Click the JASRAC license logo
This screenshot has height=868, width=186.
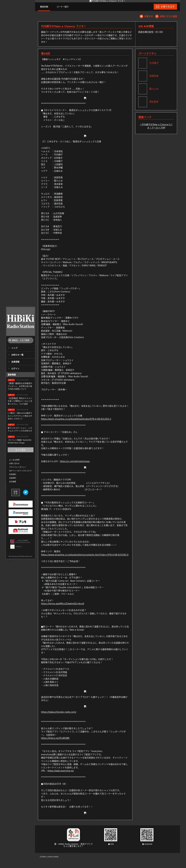12,541
